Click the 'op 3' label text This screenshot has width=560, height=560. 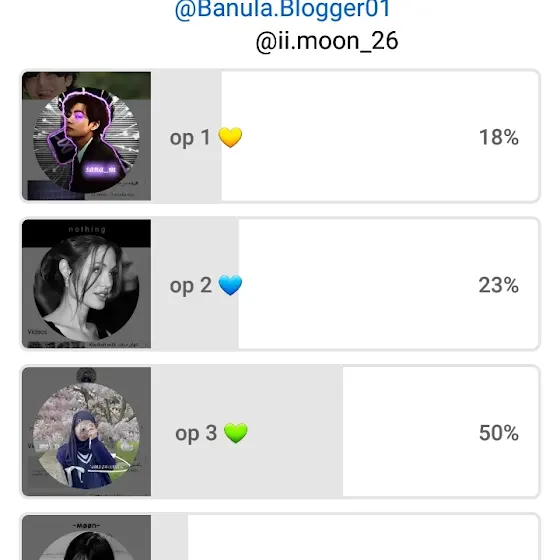196,434
